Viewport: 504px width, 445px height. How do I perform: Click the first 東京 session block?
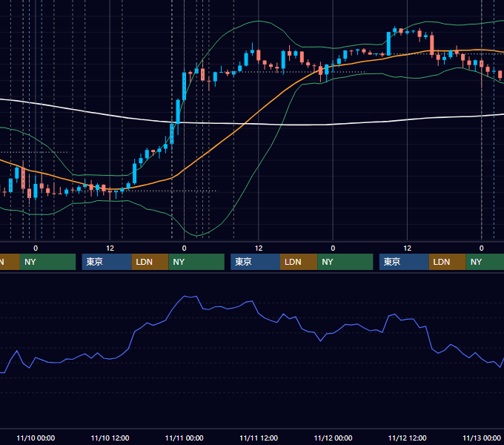[x=107, y=262]
